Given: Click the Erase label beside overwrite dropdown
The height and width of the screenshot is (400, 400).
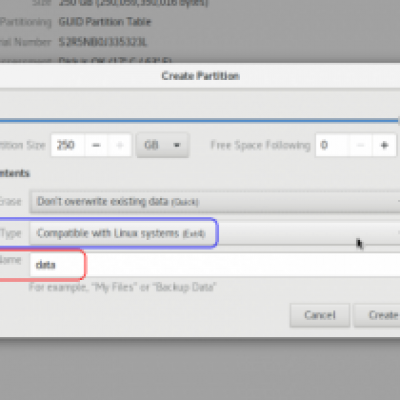Looking at the screenshot, I should 10,201.
